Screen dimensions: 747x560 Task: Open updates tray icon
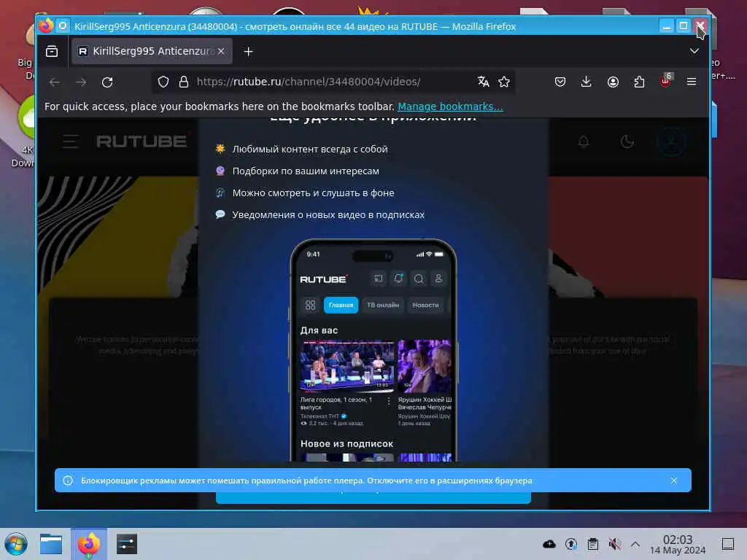point(571,544)
